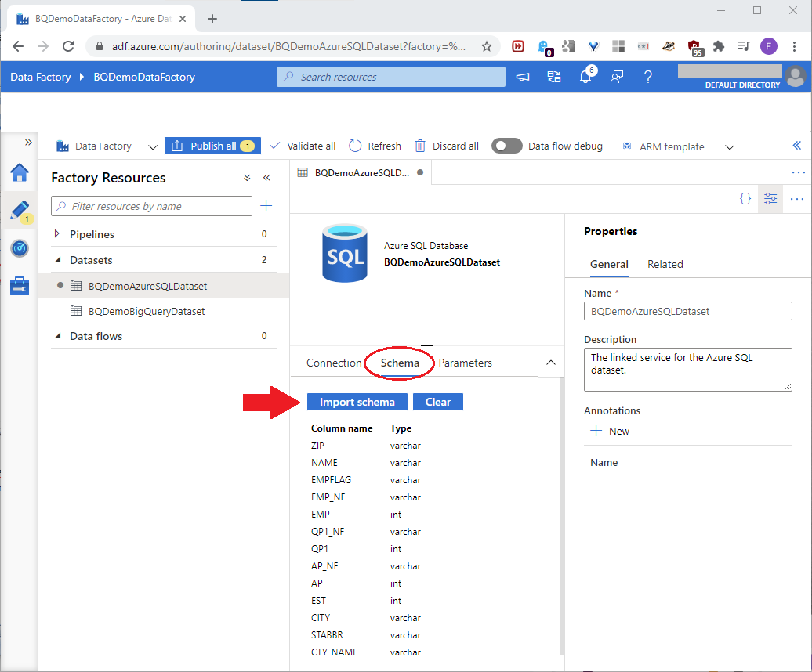Collapse the right pane with double chevron
This screenshot has width=812, height=672.
point(796,146)
